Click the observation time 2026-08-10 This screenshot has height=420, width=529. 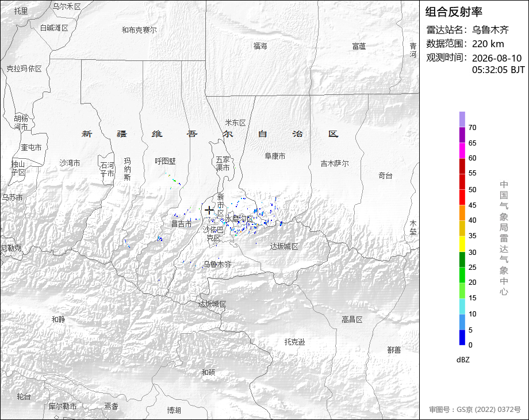pyautogui.click(x=497, y=58)
